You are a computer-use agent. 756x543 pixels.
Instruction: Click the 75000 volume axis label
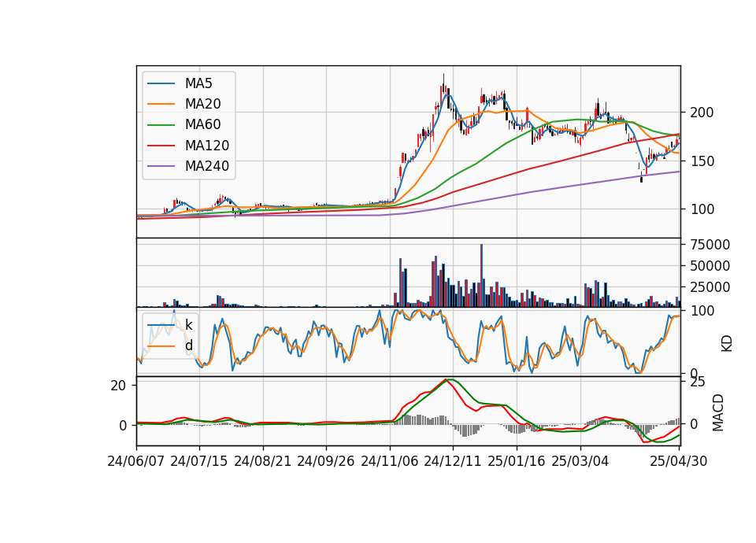710,245
